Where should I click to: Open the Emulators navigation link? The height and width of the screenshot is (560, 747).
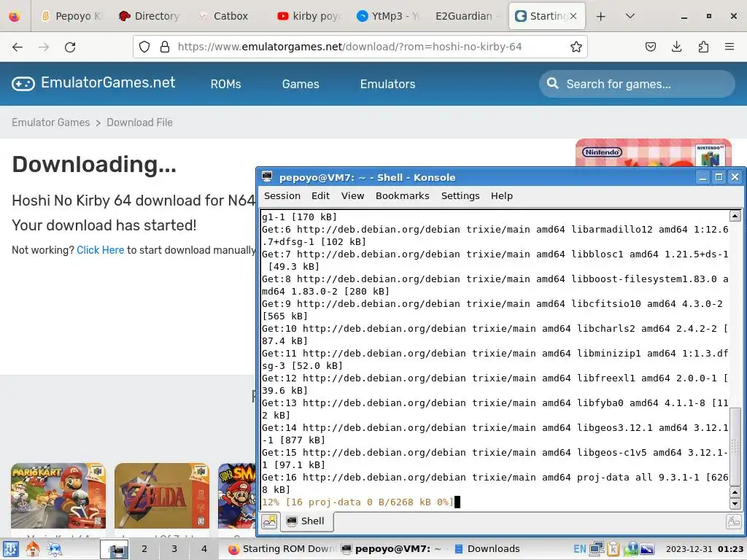pos(387,85)
